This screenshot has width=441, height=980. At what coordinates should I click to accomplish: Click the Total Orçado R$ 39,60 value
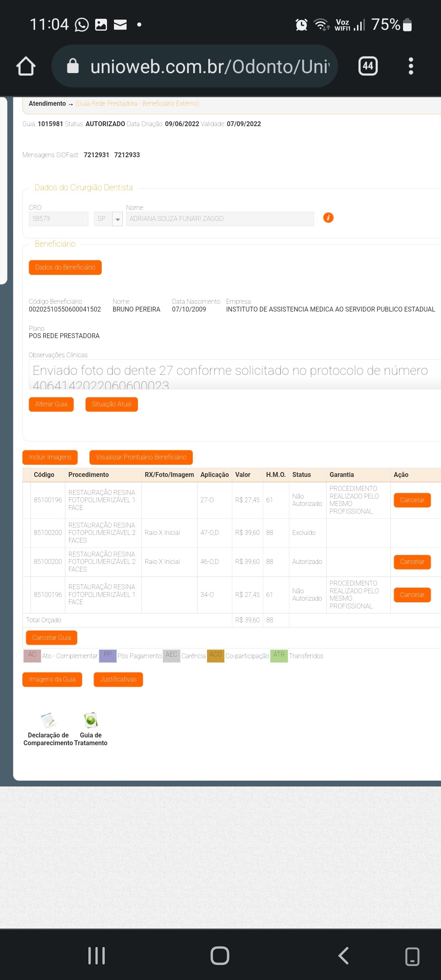[x=247, y=620]
